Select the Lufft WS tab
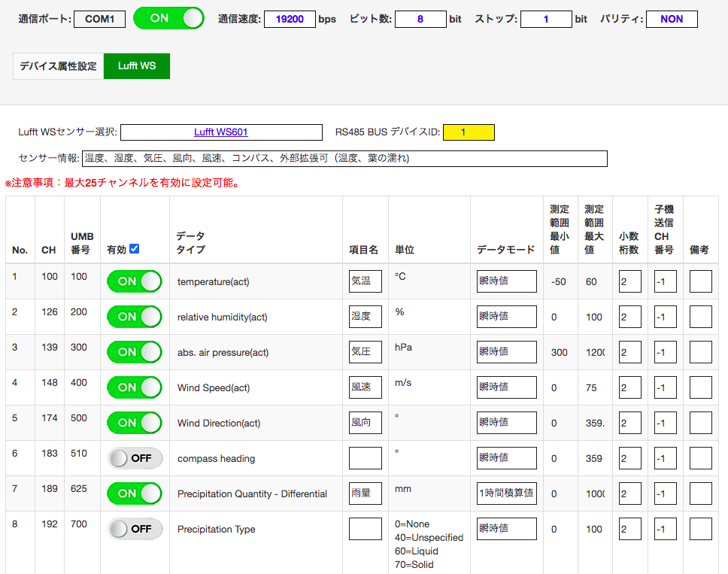728x574 pixels. 137,66
